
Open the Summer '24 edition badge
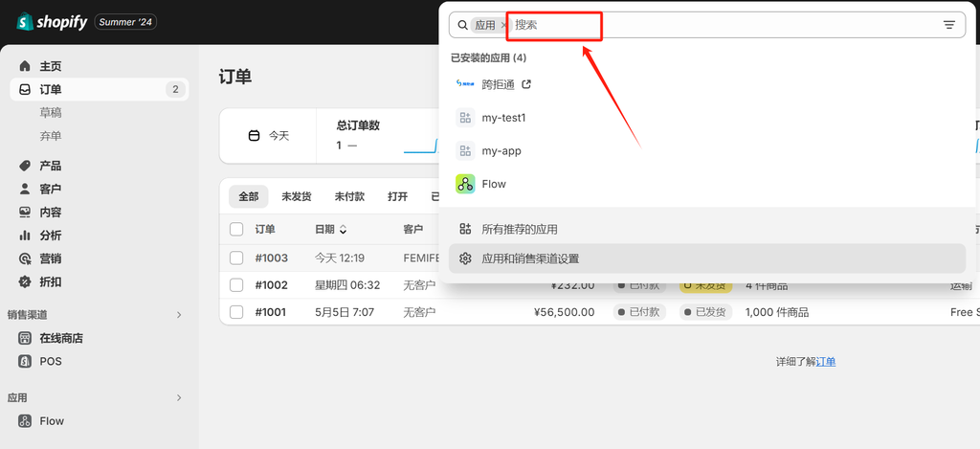point(125,22)
